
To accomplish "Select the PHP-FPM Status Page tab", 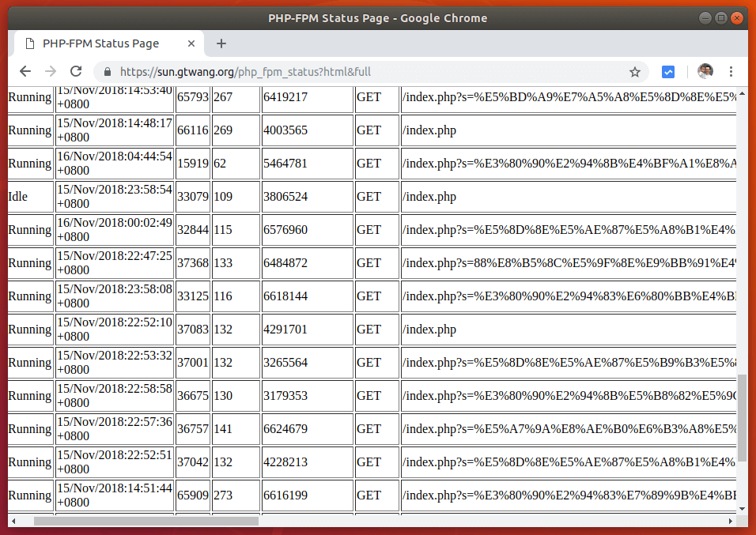I will pos(103,43).
